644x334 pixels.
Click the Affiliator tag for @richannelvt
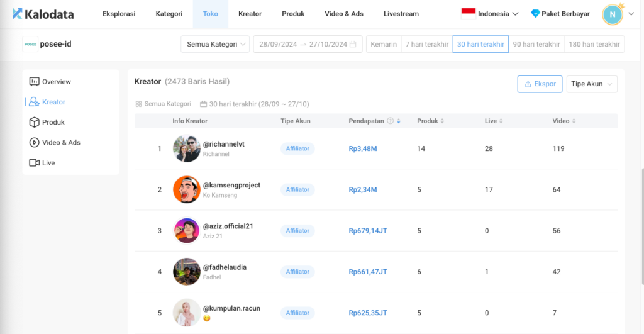click(297, 148)
